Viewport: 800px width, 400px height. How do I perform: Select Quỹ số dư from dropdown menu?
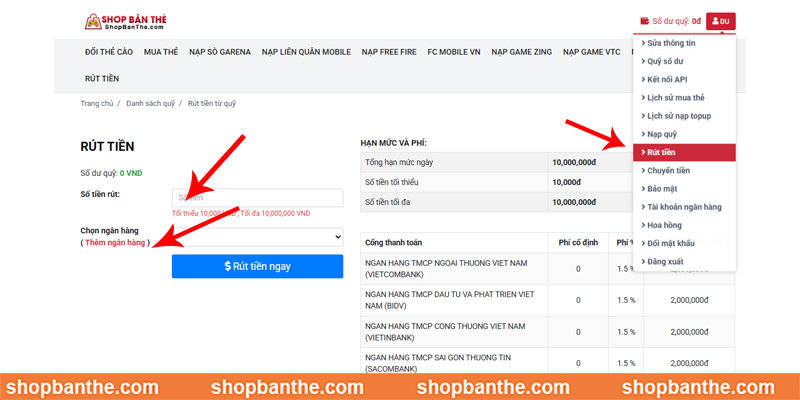pos(684,61)
